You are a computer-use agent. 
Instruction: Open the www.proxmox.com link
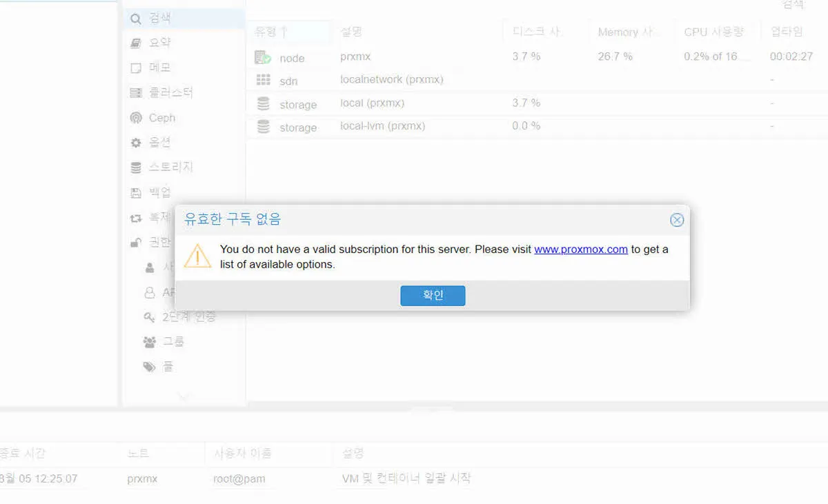point(581,250)
